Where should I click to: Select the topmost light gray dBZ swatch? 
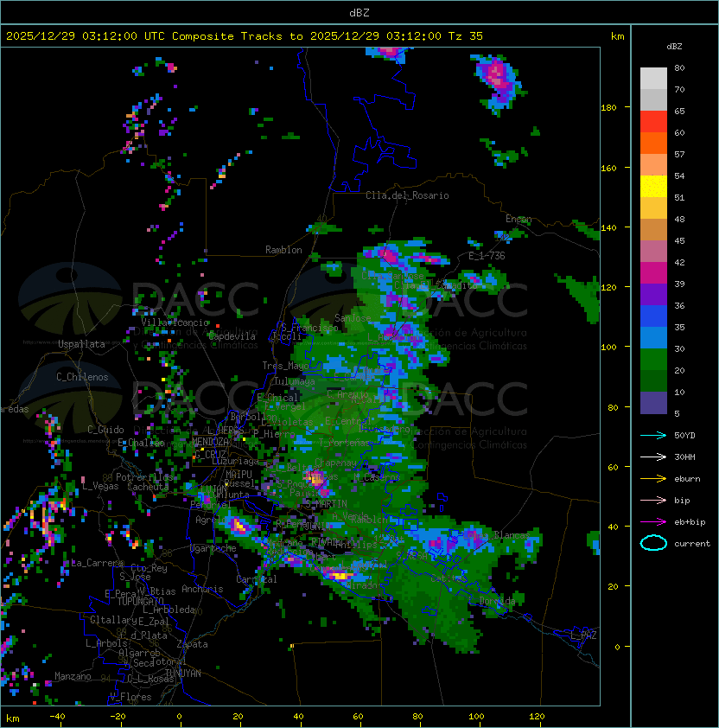[x=653, y=79]
